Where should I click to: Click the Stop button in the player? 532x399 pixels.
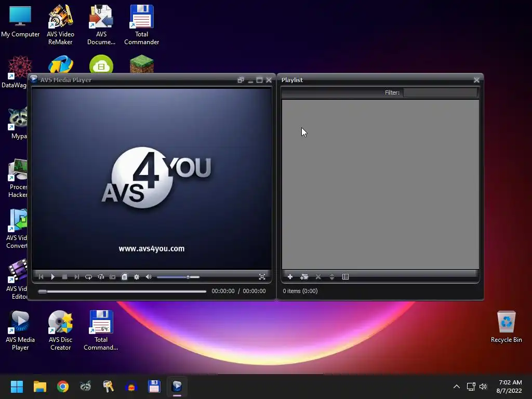[x=64, y=277]
